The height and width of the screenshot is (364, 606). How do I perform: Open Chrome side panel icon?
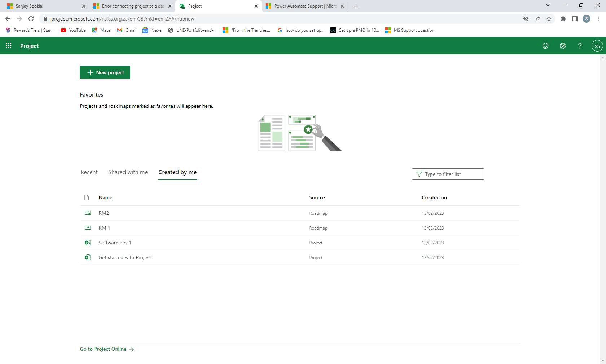575,19
